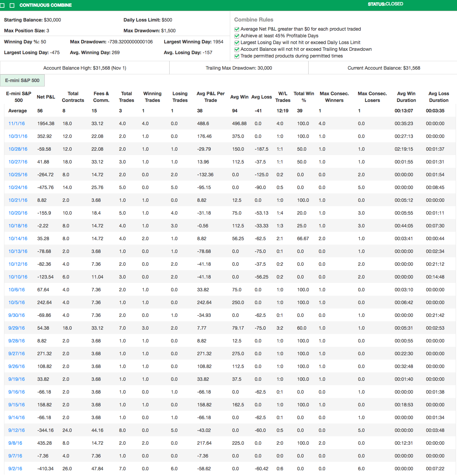Toggle the Average Net P&L rule checkbox
457x476 pixels.
(x=237, y=29)
